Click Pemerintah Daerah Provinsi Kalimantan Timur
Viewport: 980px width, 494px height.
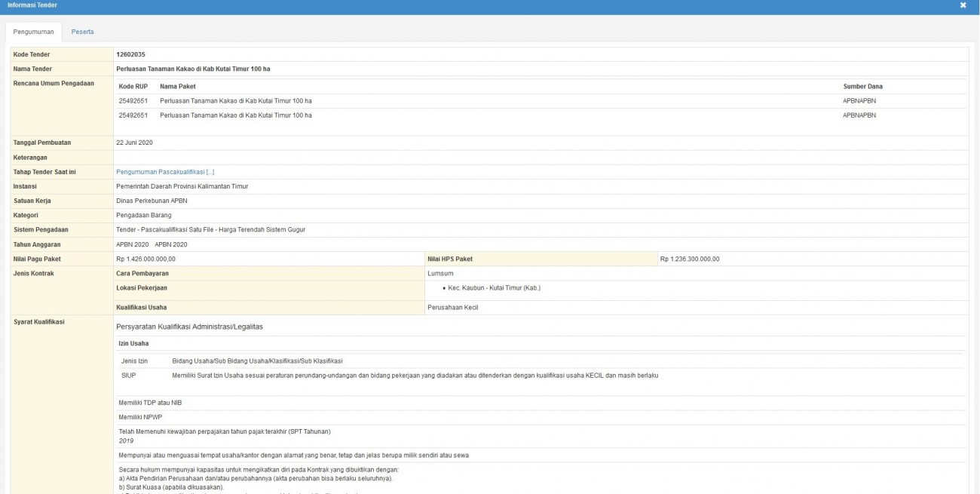(x=182, y=186)
